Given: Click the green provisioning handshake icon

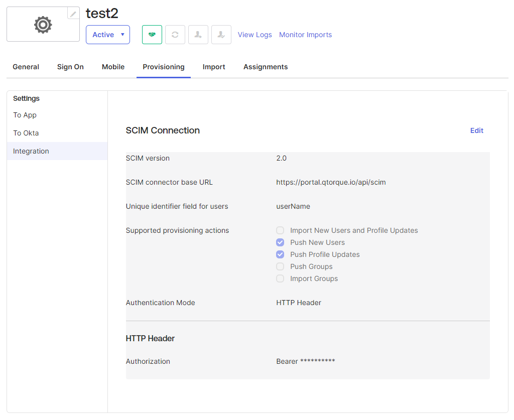Looking at the screenshot, I should (x=152, y=34).
